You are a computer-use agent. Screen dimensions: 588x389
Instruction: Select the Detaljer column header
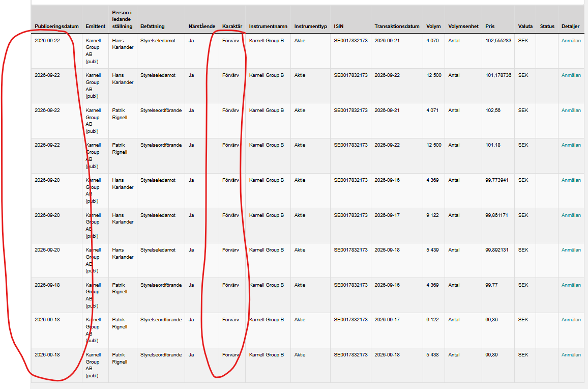click(570, 26)
